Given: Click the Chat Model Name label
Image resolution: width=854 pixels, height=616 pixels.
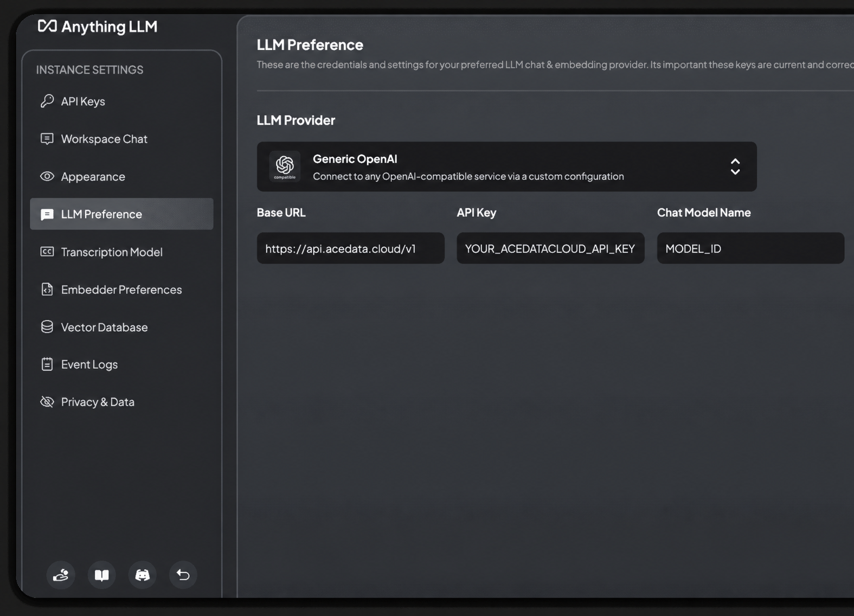Looking at the screenshot, I should tap(704, 213).
